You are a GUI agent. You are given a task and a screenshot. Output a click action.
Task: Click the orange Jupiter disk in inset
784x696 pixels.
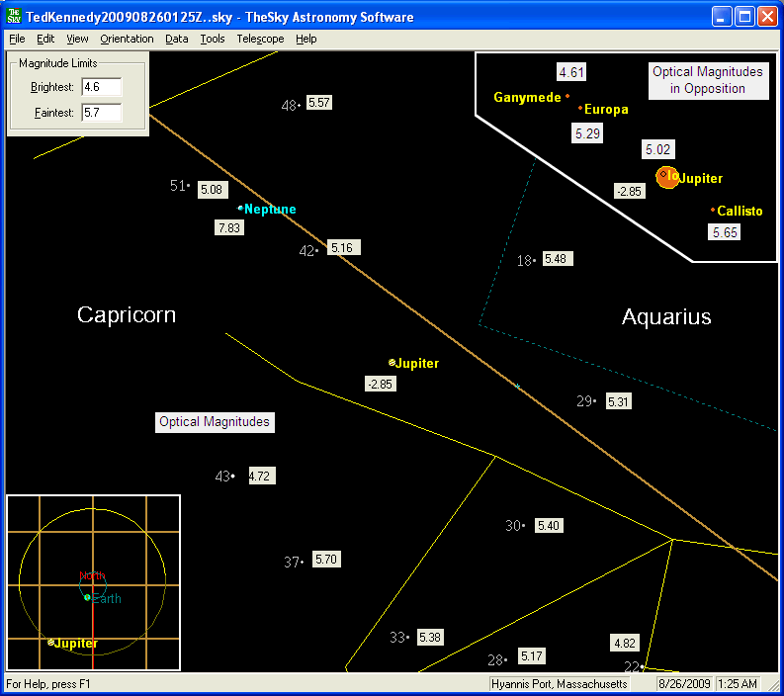point(667,178)
